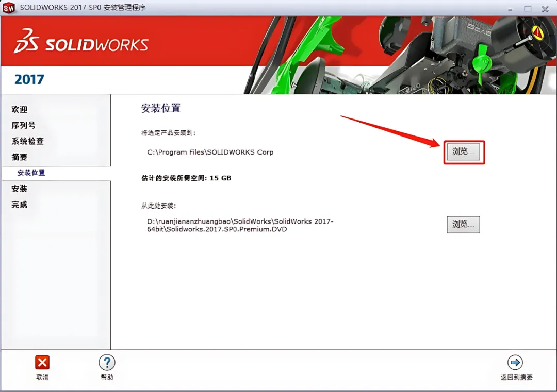This screenshot has height=392, width=557.
Task: Maximize the installation manager window
Action: [x=528, y=9]
